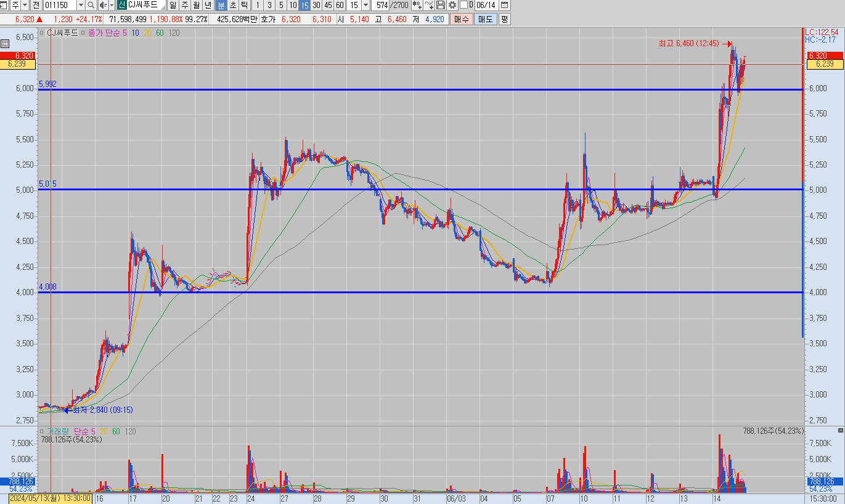Click the LC:122.54 label at top right
845x504 pixels.
822,32
